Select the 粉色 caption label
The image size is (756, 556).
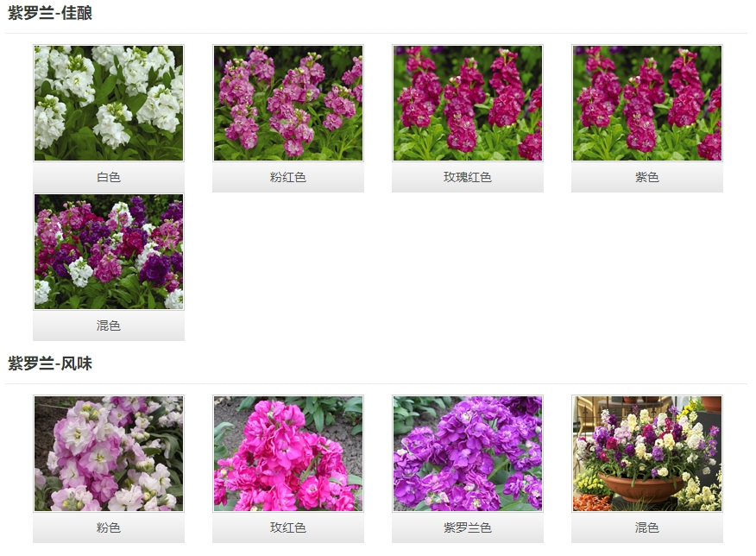pos(109,528)
